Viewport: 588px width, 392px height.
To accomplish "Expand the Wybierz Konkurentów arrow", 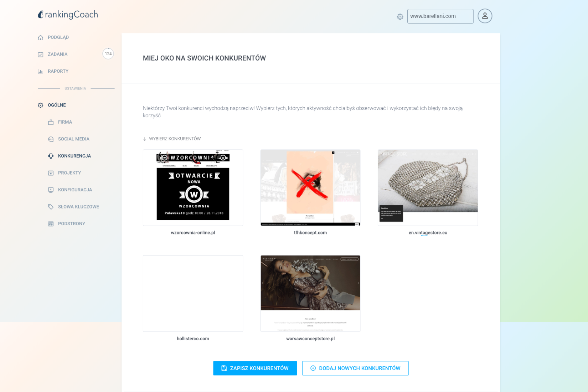I will tap(145, 139).
